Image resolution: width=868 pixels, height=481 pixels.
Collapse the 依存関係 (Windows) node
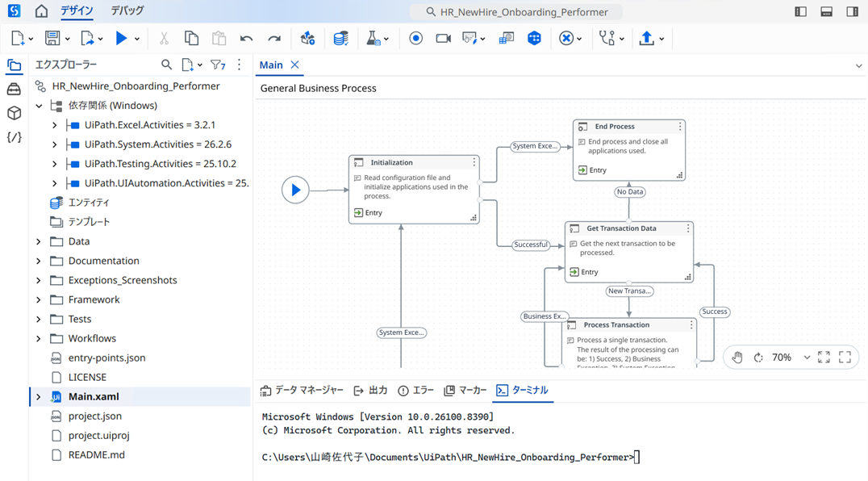[39, 105]
